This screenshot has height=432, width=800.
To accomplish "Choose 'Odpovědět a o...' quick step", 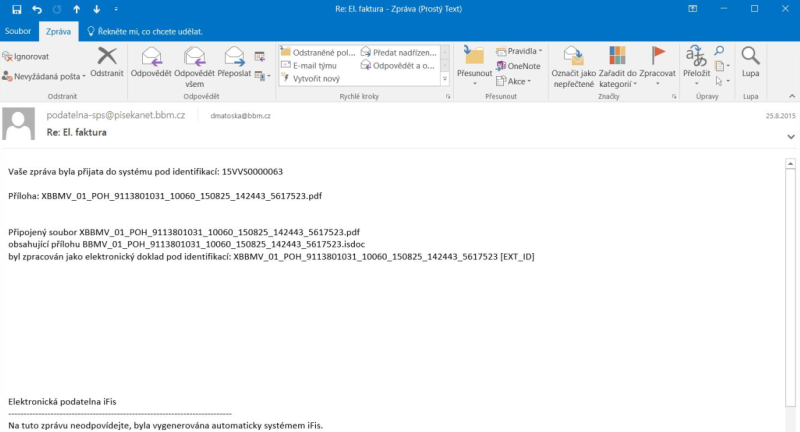I will pyautogui.click(x=398, y=65).
